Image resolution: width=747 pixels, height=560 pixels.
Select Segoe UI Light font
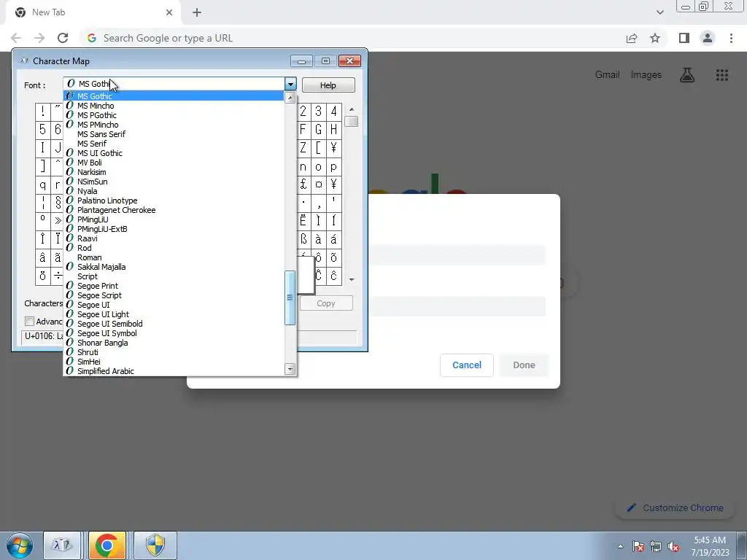click(x=174, y=314)
